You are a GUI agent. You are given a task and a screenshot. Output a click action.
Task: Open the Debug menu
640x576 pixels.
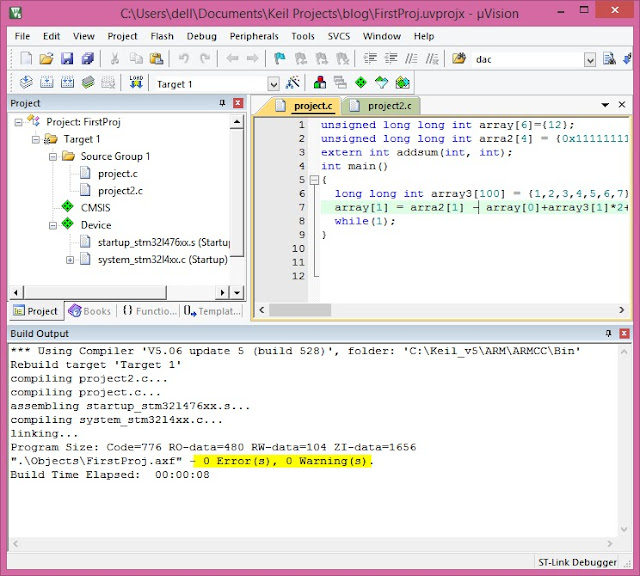pos(202,36)
